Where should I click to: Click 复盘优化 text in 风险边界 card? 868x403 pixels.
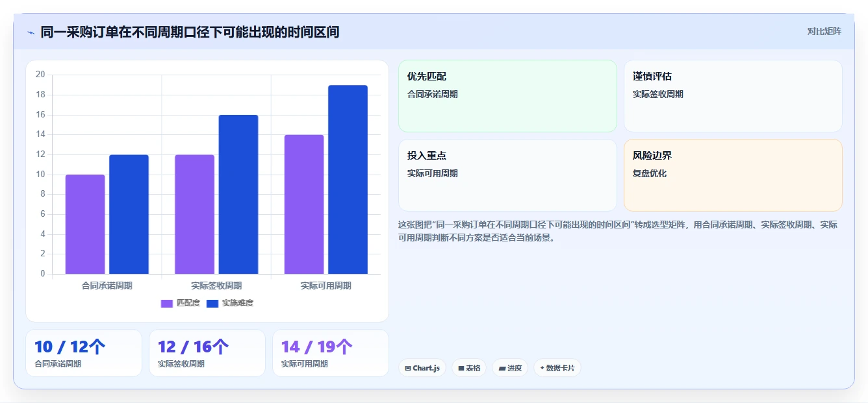(x=650, y=173)
